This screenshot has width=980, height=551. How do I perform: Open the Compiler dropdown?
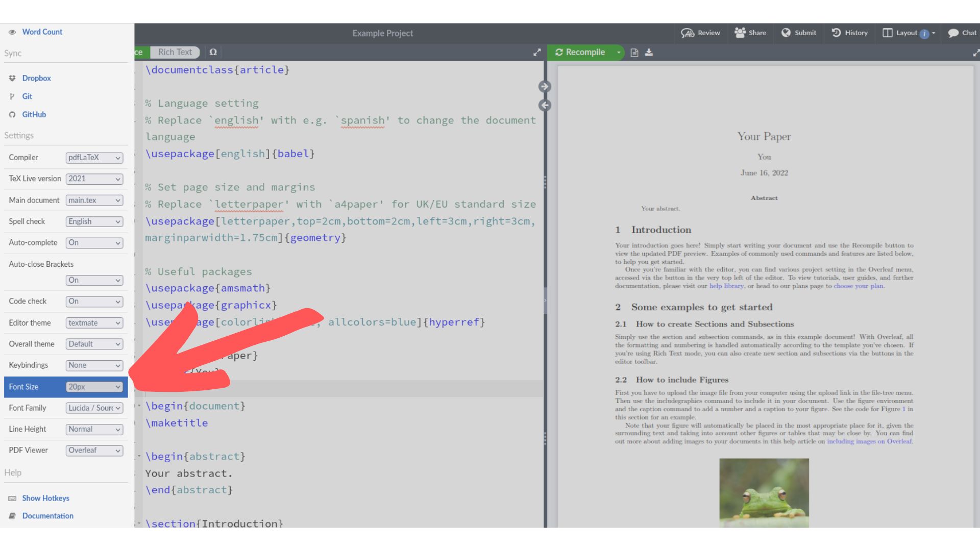coord(94,158)
